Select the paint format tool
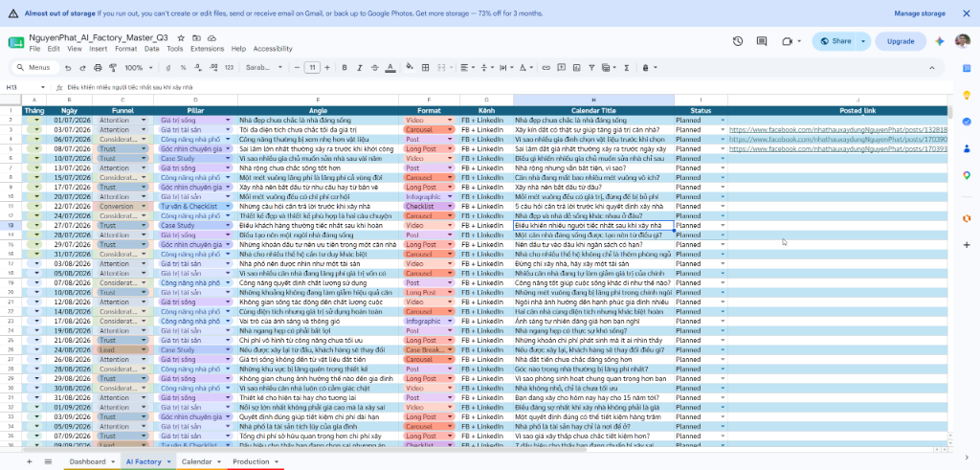980x470 pixels. [113, 68]
